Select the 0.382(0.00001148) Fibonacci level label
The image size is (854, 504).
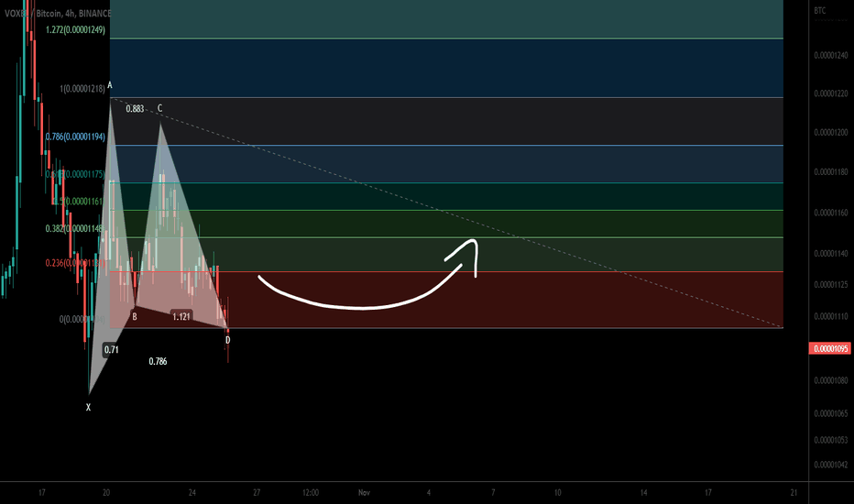coord(74,228)
